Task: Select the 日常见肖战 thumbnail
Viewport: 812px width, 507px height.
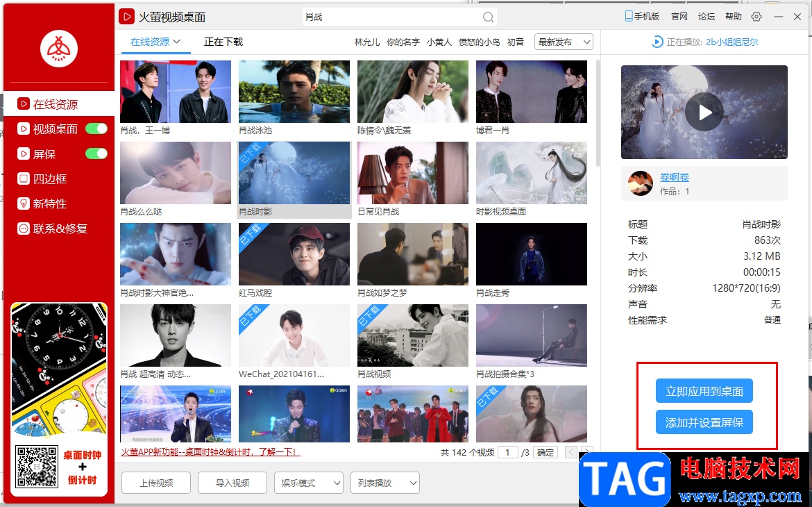Action: click(413, 173)
